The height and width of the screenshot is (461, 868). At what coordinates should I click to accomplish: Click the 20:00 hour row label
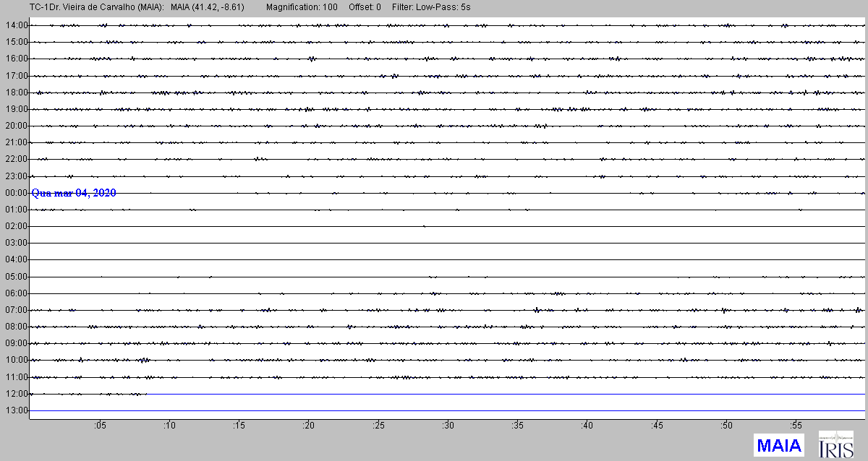pyautogui.click(x=16, y=126)
